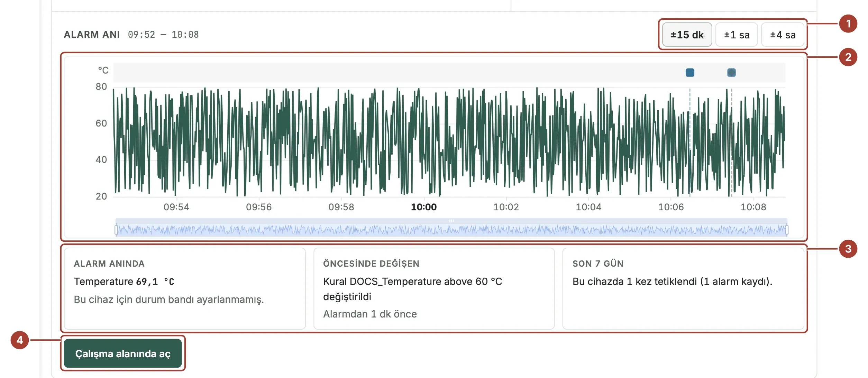Screen dimensions: 868x378
Task: Switch to the ±1 sa range
Action: click(737, 35)
